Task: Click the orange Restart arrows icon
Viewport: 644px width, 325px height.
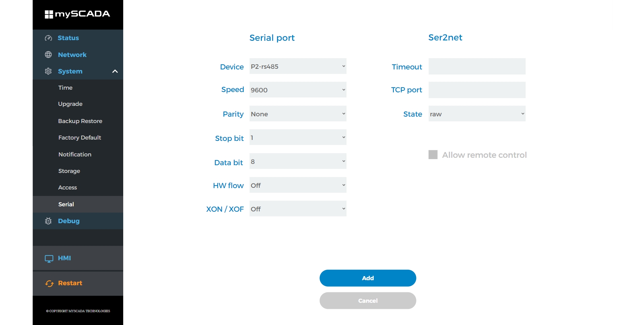Action: (49, 284)
